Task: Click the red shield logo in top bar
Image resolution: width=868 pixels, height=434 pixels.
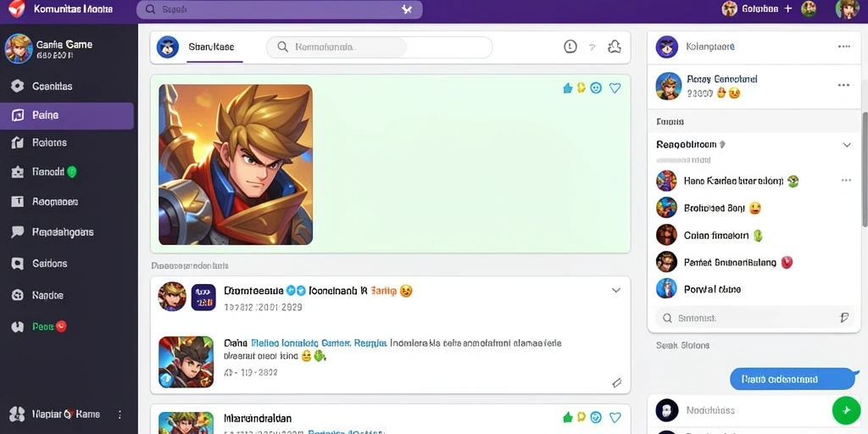Action: coord(17,8)
